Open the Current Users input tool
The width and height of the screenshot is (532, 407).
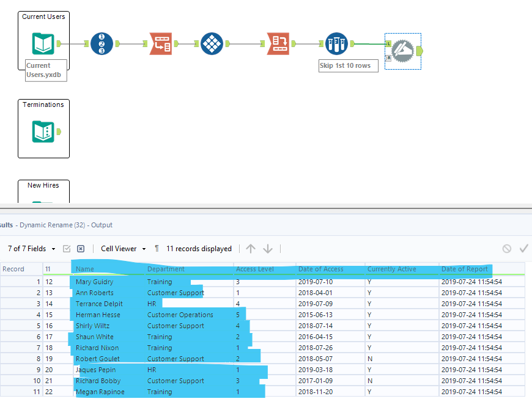click(43, 43)
